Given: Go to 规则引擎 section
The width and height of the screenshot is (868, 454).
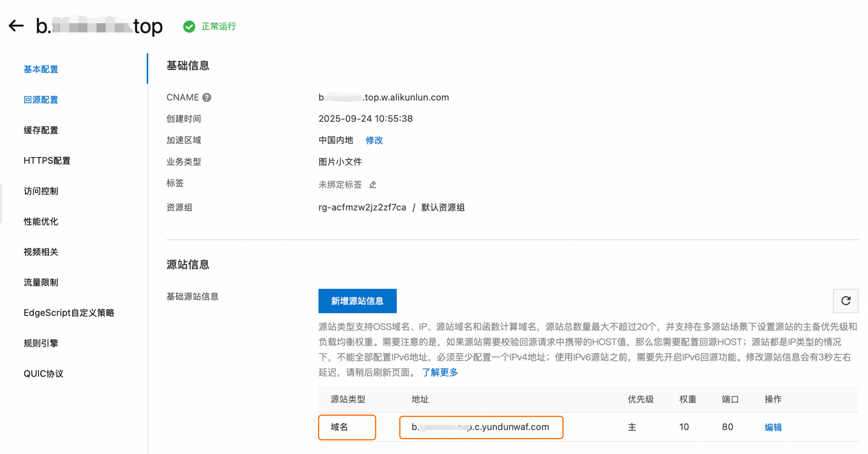Looking at the screenshot, I should click(x=41, y=343).
